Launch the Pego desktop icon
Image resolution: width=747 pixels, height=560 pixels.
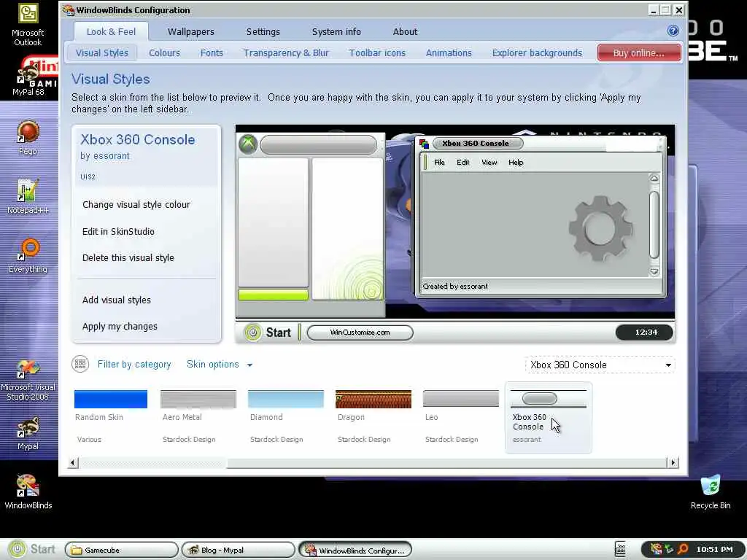28,138
